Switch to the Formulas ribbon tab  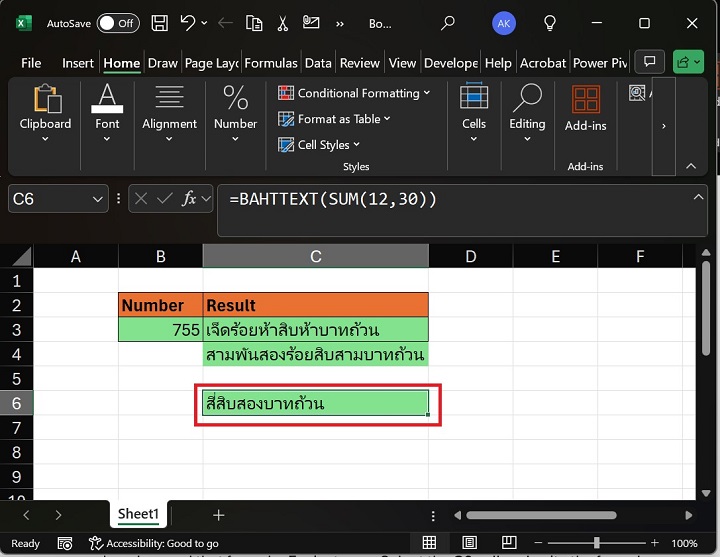(271, 63)
